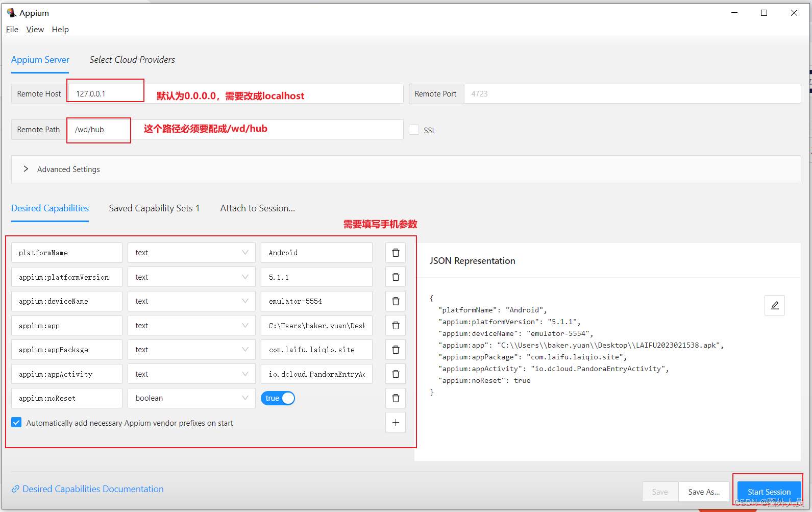
Task: Open type dropdown for appium:appActivity
Action: (191, 374)
